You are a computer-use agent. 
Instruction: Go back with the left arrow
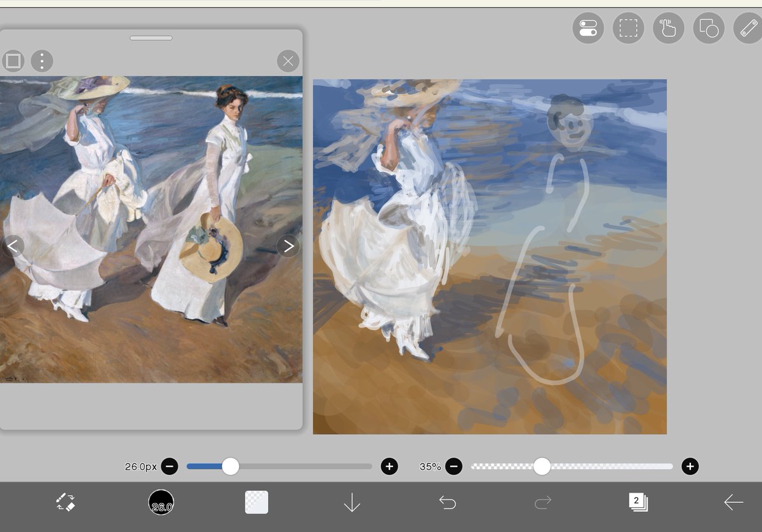[733, 502]
